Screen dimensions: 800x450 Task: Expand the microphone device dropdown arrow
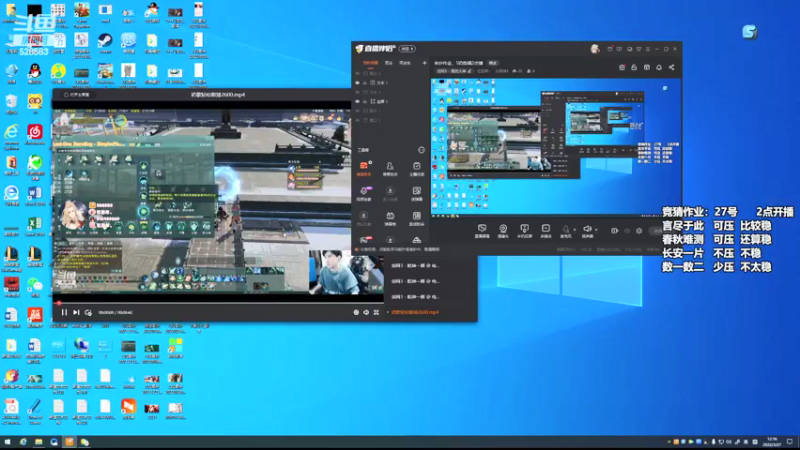pyautogui.click(x=574, y=230)
